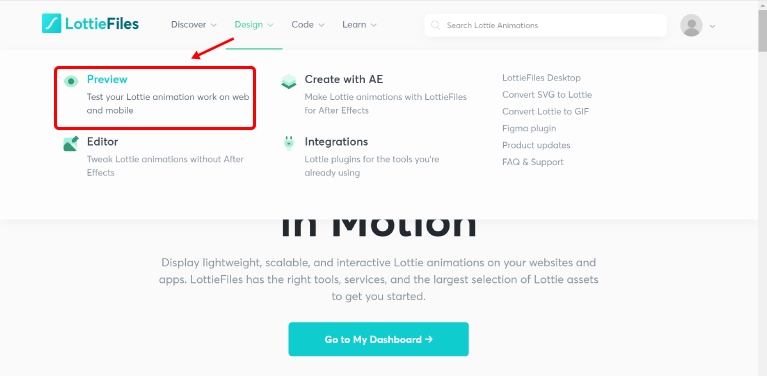Click the search magnifier icon
This screenshot has height=376, width=767.
point(436,25)
